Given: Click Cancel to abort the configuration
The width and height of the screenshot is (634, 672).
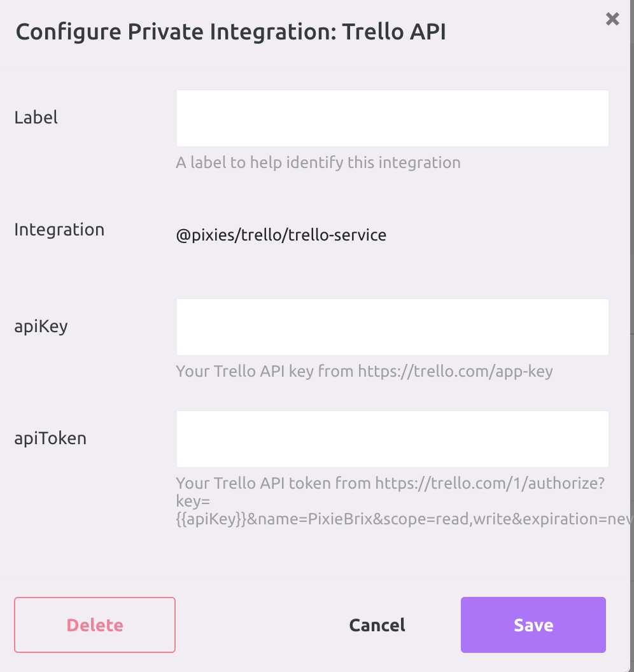Looking at the screenshot, I should click(x=377, y=625).
